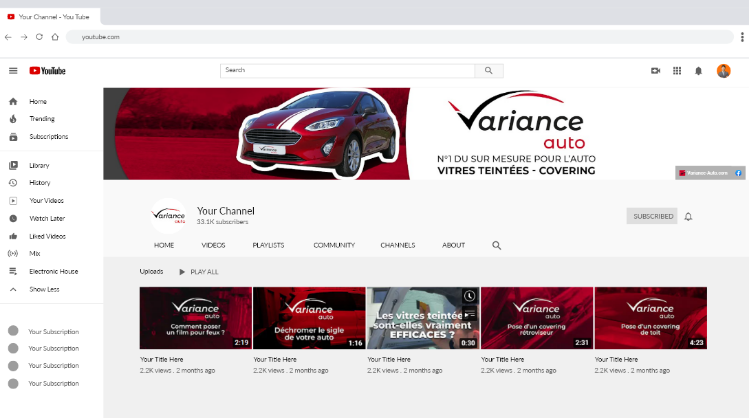Open Watch Later in sidebar

(46, 218)
